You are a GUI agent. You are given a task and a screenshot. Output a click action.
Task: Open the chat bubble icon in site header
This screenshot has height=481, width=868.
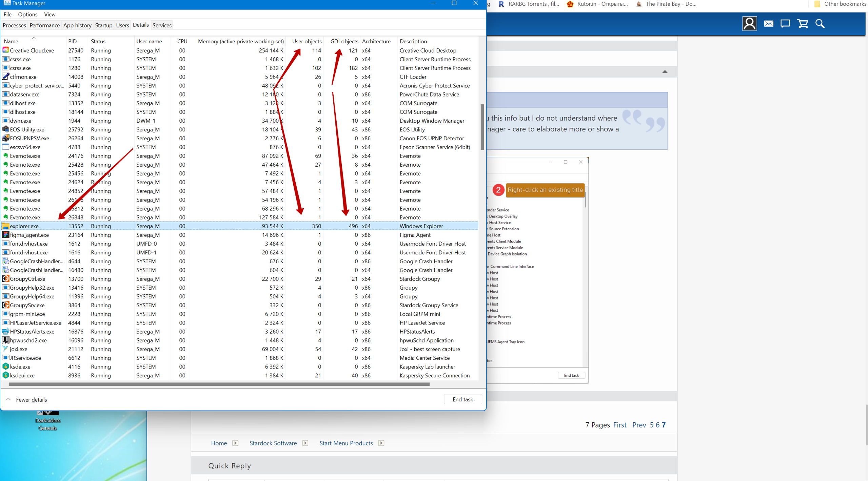[x=785, y=24]
